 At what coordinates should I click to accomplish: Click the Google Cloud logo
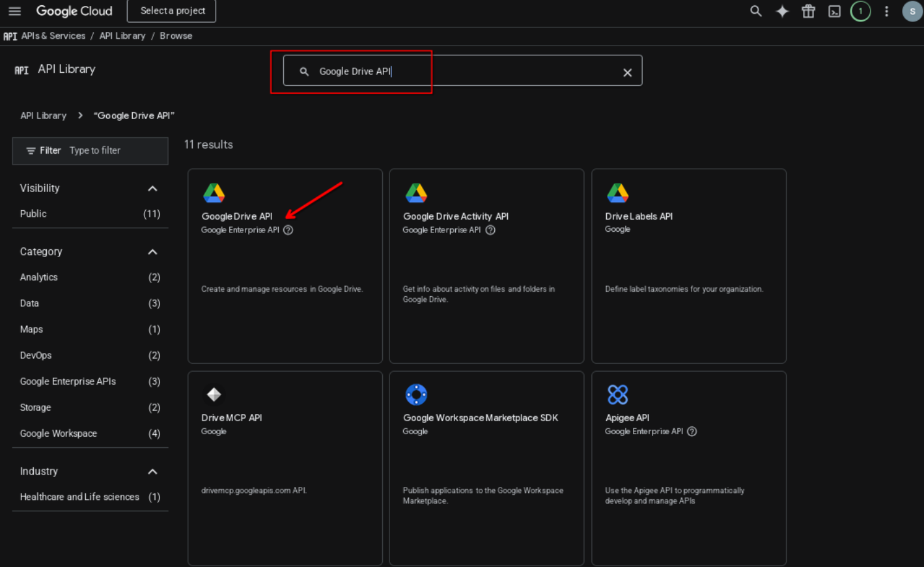pos(74,11)
